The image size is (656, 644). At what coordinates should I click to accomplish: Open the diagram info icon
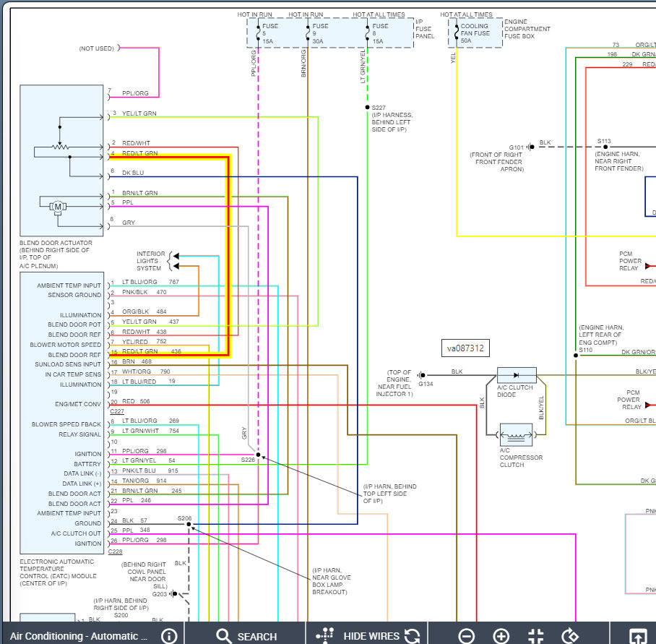(169, 636)
